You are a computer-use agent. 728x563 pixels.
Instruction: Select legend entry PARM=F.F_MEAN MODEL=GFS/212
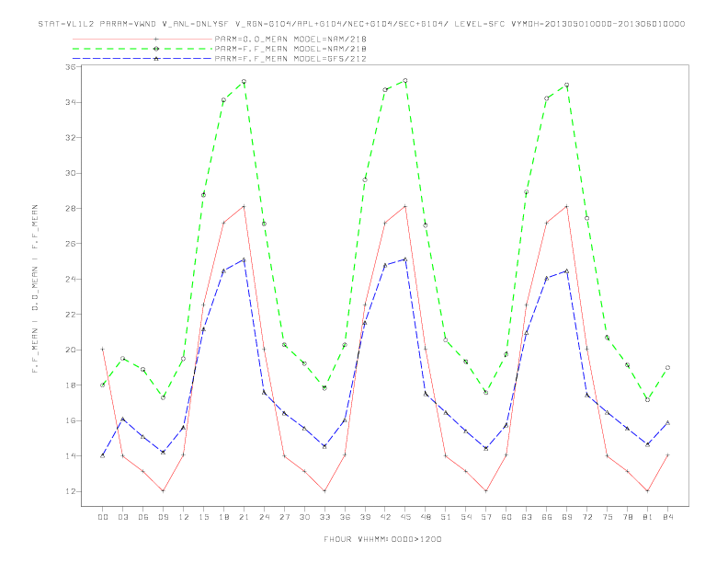click(290, 59)
